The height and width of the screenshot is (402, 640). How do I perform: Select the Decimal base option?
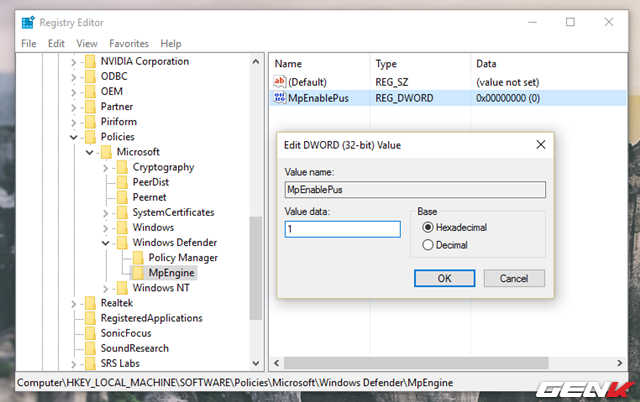coord(445,245)
